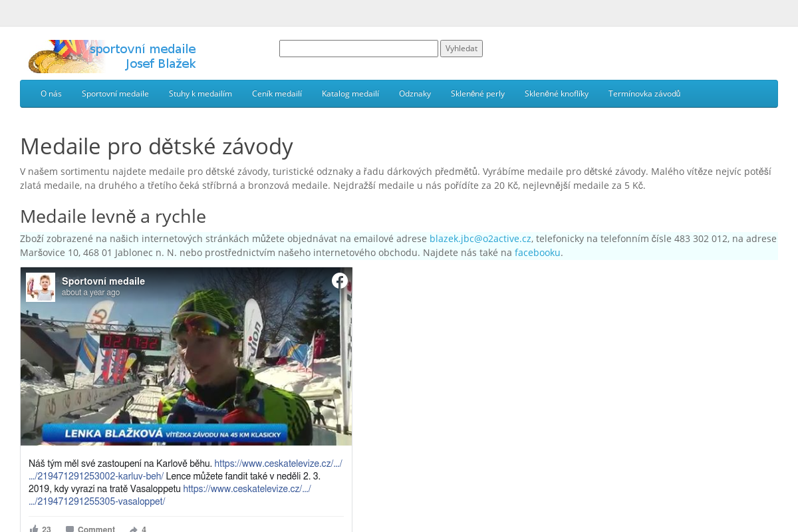The image size is (798, 532).
Task: Navigate to 'Stuhy k medailím'
Action: pos(200,94)
